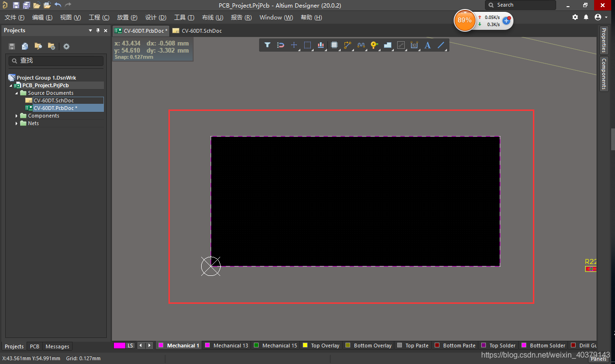Open the Projects panel dropdown arrow
The width and height of the screenshot is (615, 364).
[x=91, y=30]
